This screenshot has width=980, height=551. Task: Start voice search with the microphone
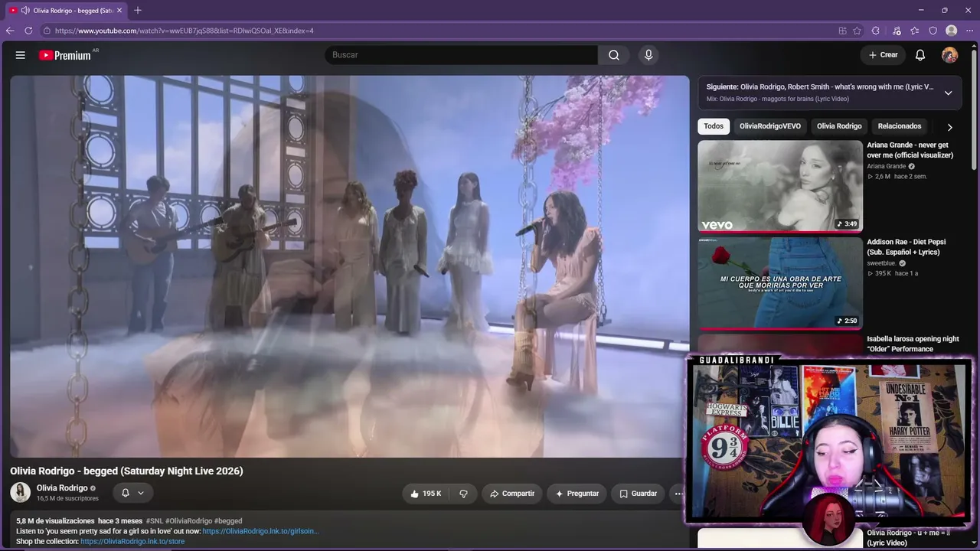point(648,55)
